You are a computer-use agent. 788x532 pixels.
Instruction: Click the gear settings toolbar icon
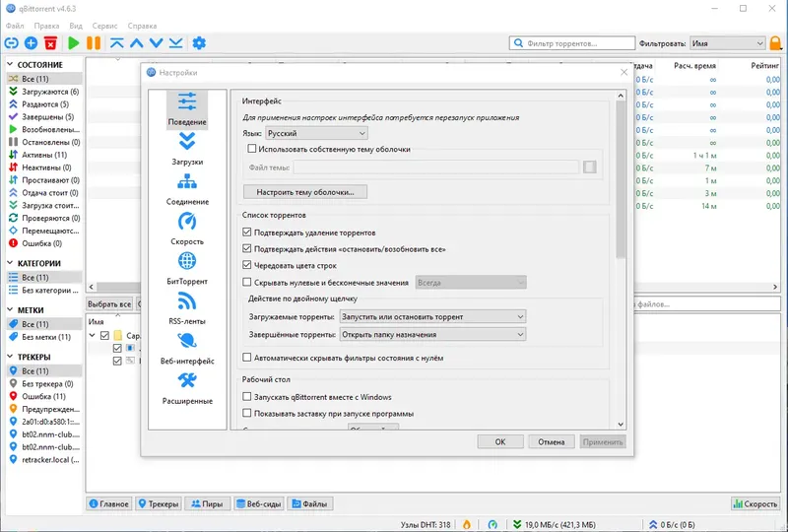(x=199, y=43)
